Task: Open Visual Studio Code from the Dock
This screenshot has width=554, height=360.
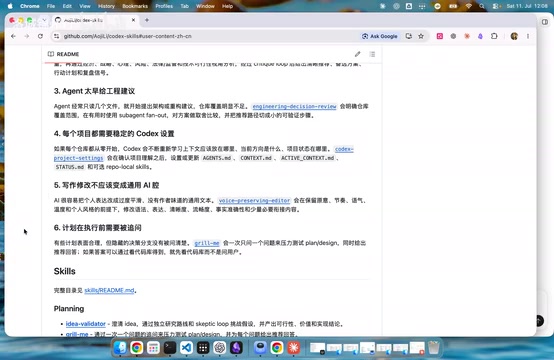Action: (x=186, y=348)
